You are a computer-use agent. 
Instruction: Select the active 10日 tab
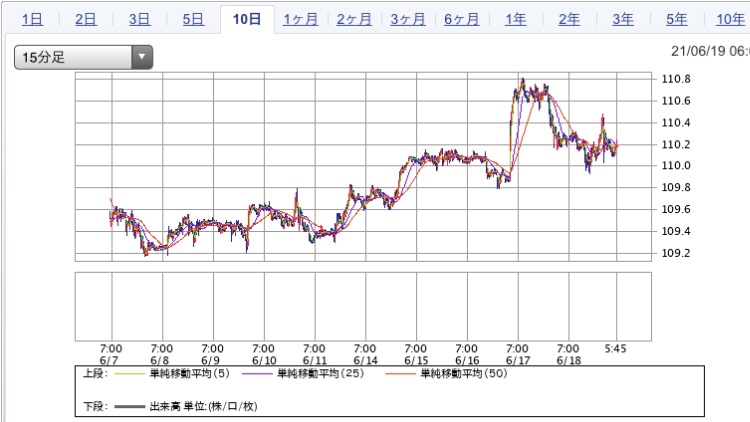(x=247, y=19)
